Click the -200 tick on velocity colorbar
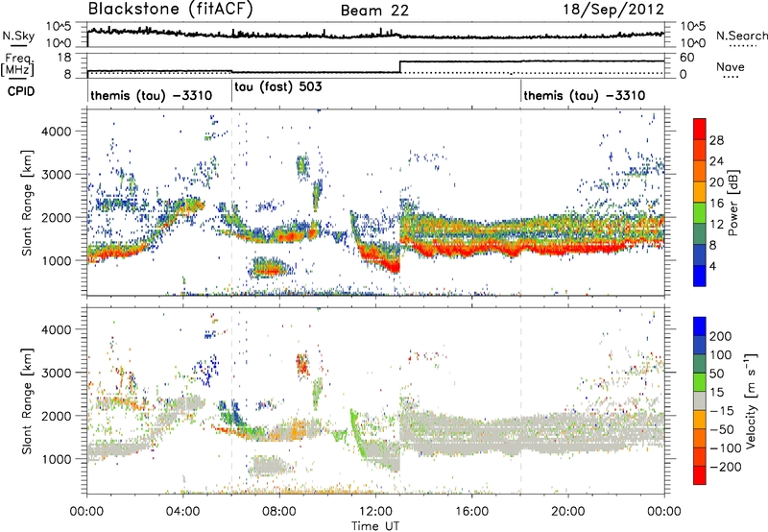This screenshot has height=532, width=768. pos(724,467)
